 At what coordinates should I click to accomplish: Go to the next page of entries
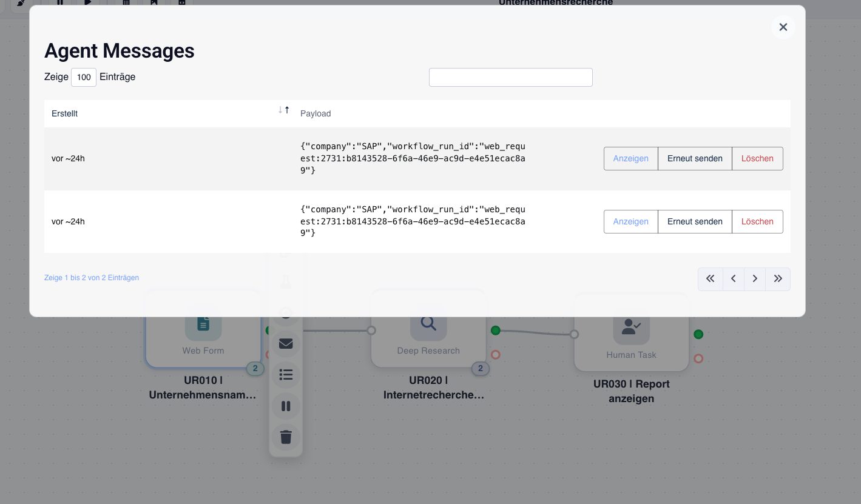(755, 279)
